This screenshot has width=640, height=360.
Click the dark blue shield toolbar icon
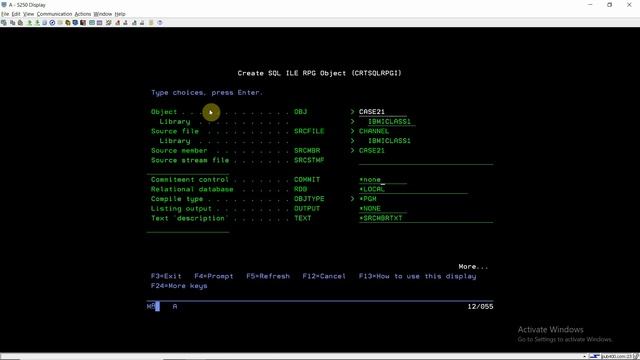[x=75, y=23]
